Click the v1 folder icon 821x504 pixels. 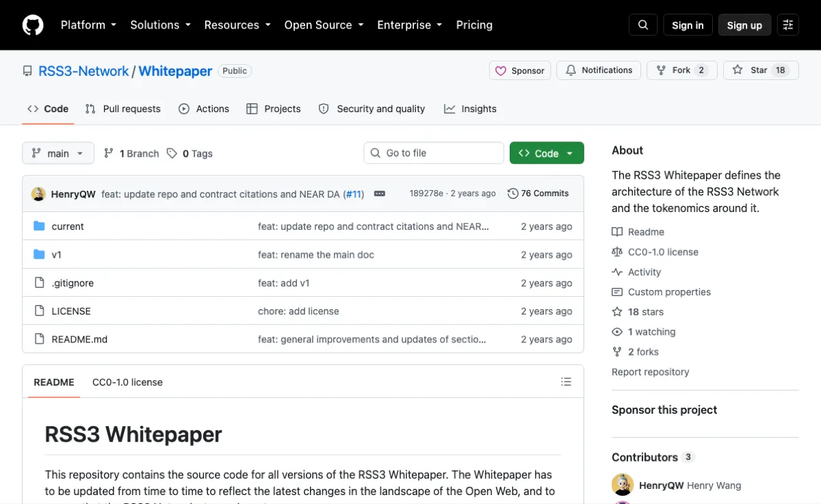click(39, 254)
